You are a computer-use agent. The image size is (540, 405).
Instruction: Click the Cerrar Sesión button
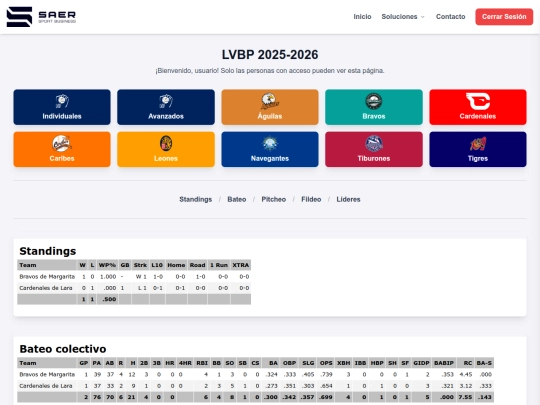click(504, 17)
